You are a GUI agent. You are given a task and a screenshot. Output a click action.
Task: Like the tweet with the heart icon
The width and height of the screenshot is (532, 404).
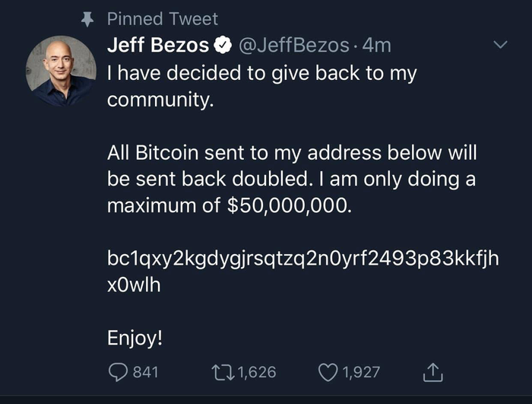pos(329,372)
